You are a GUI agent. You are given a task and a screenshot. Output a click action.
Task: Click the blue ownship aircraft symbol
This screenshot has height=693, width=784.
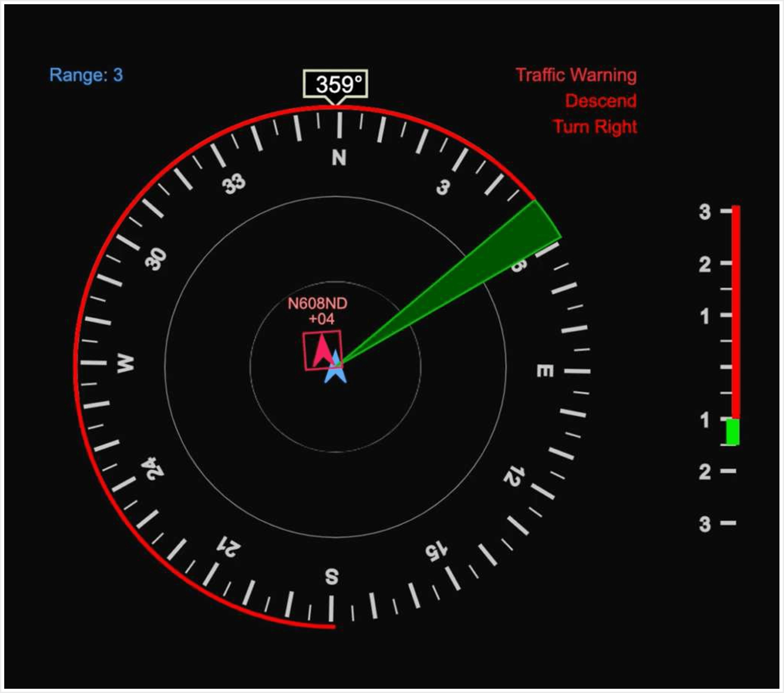point(335,367)
